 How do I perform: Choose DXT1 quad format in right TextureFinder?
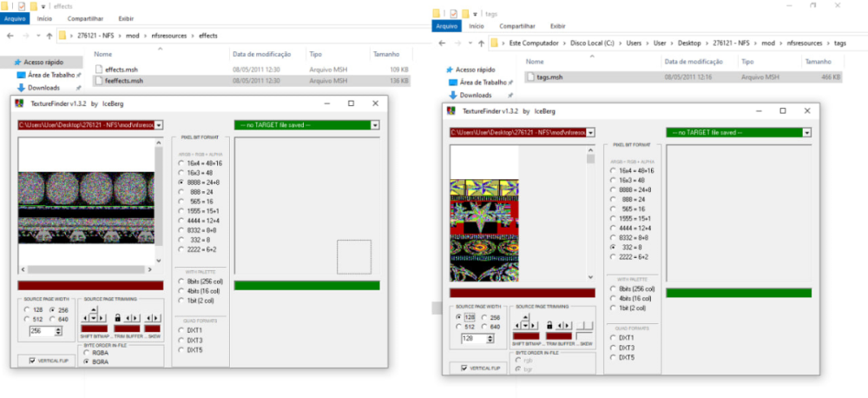pyautogui.click(x=615, y=337)
